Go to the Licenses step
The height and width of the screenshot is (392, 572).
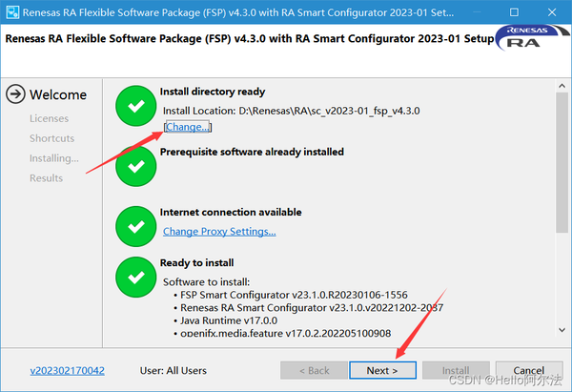(x=49, y=119)
